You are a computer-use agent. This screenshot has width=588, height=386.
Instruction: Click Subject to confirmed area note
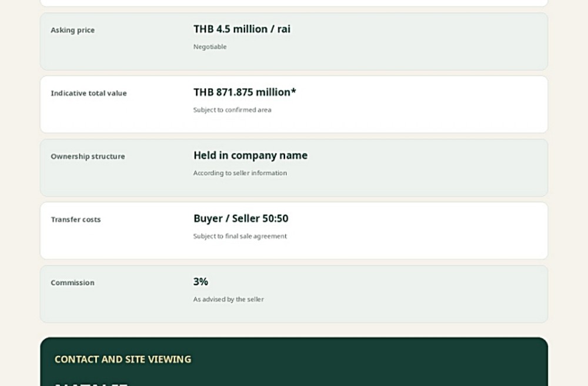[232, 109]
